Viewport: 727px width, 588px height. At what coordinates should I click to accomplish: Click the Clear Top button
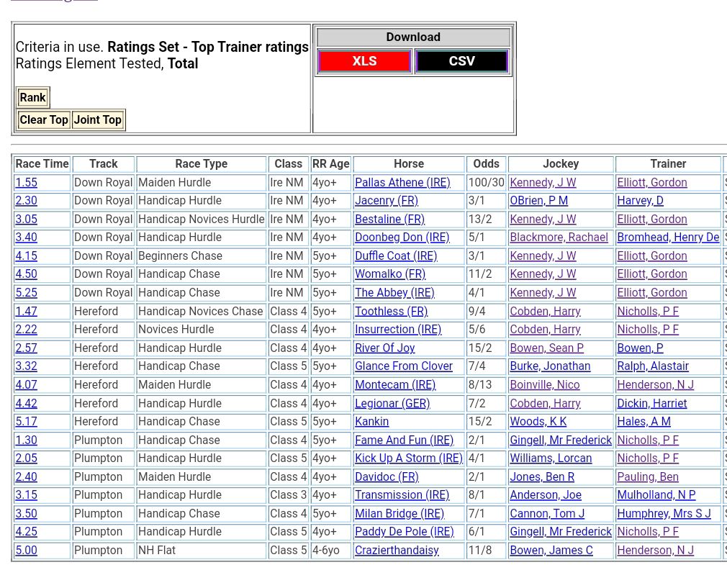coord(44,120)
